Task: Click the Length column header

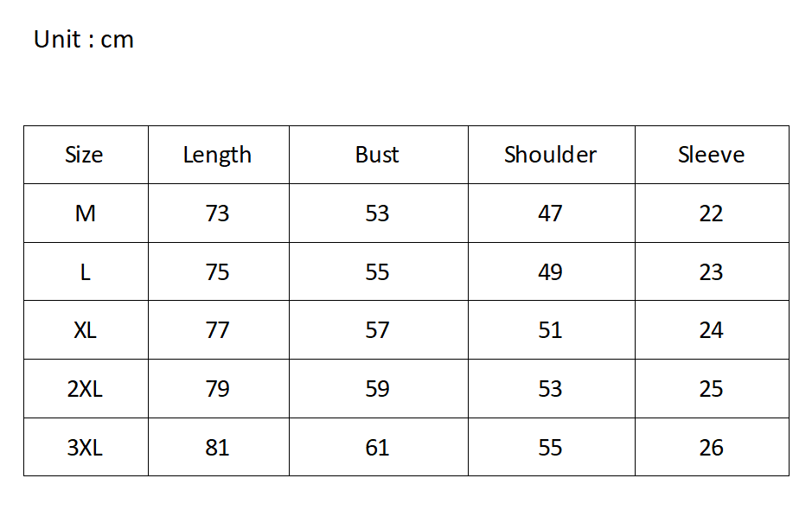Action: (217, 155)
